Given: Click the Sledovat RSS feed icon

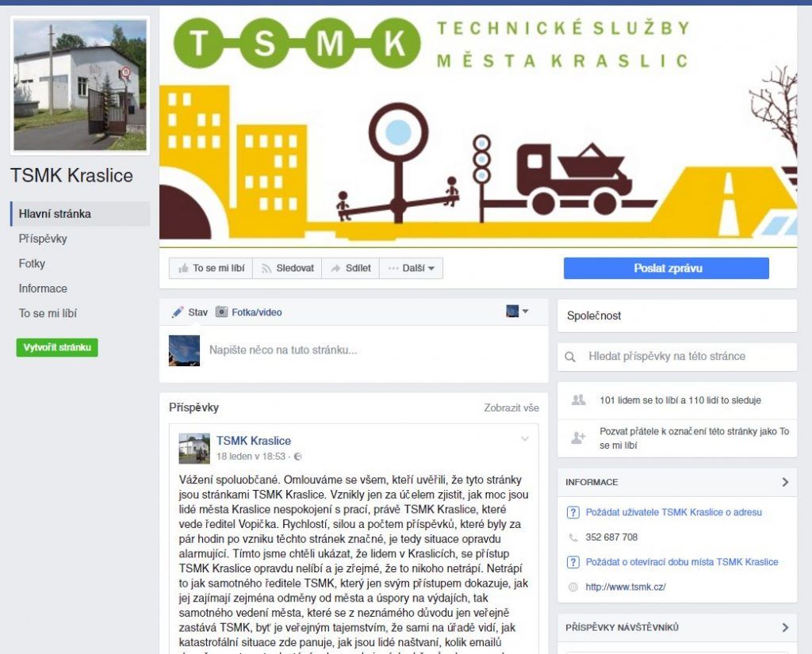Looking at the screenshot, I should click(266, 268).
